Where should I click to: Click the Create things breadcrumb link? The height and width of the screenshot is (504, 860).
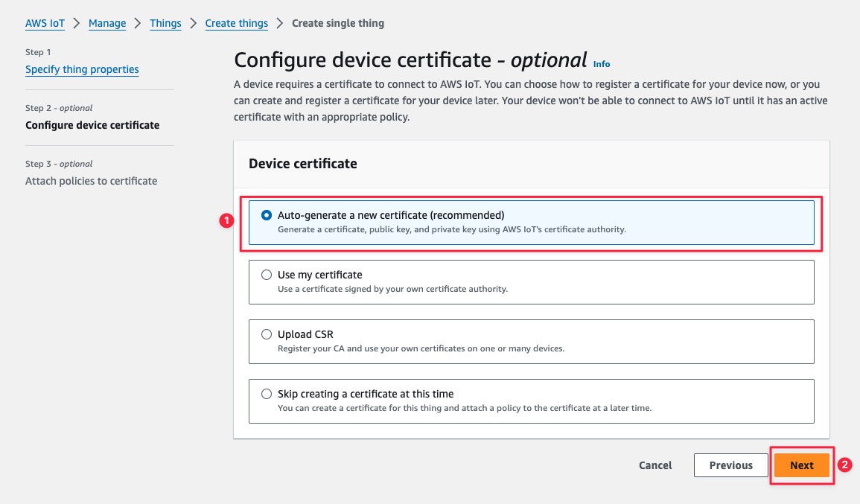(236, 23)
